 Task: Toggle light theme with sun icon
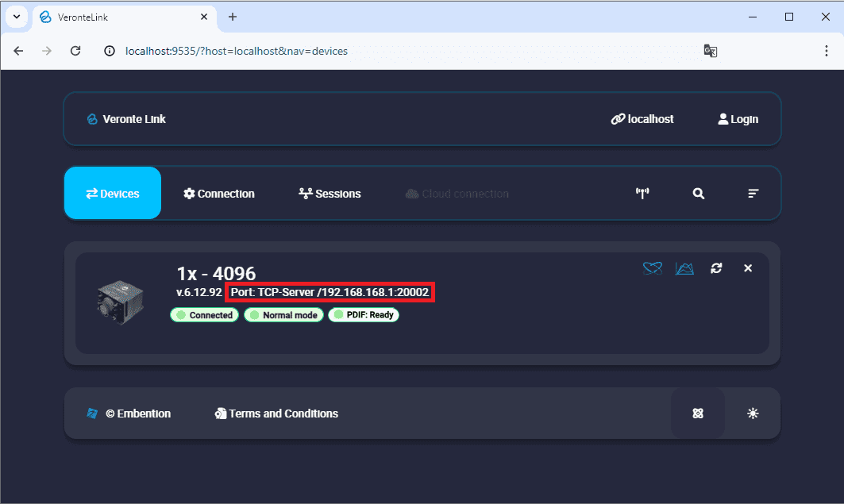pyautogui.click(x=753, y=414)
